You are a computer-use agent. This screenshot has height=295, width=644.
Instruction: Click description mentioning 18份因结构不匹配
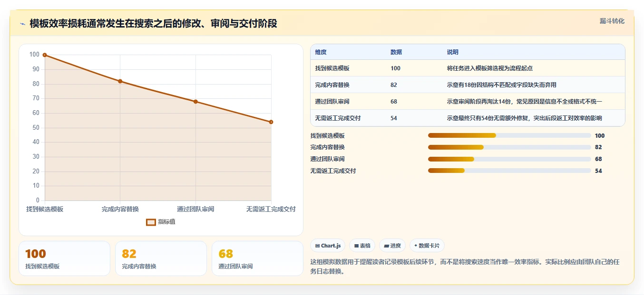(x=501, y=85)
